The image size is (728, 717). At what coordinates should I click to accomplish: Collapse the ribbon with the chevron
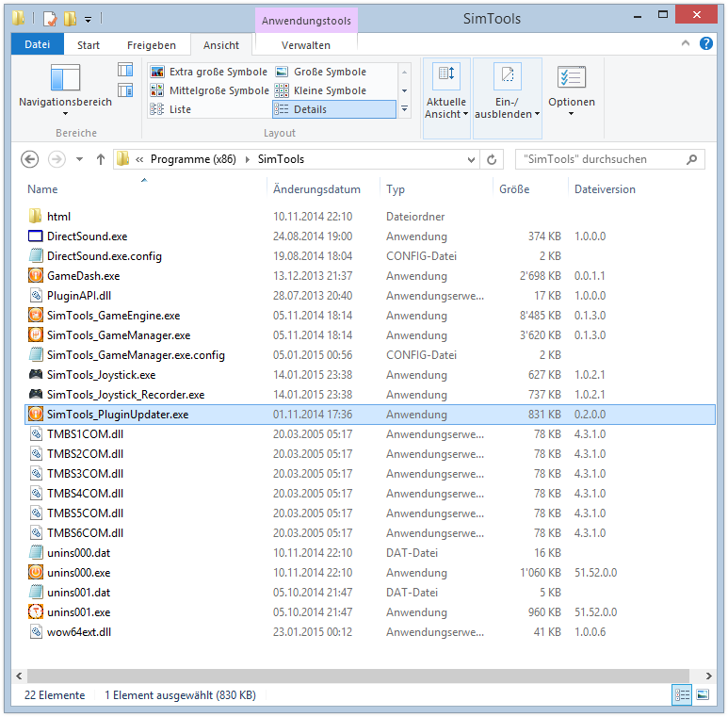point(686,43)
